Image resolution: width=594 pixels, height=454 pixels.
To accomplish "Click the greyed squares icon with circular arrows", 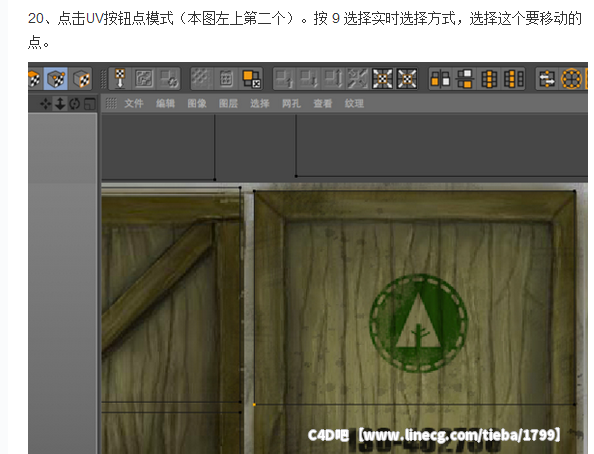I will click(169, 79).
